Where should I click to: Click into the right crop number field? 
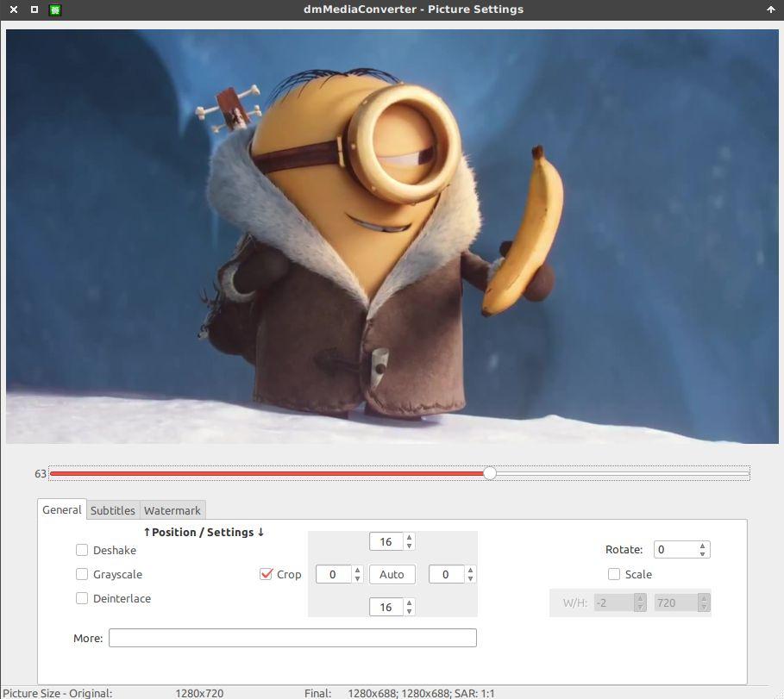447,575
